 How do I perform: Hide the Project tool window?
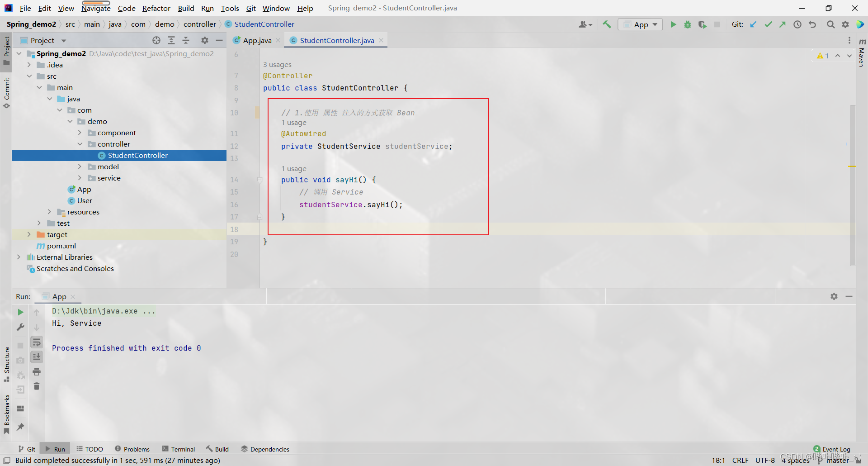point(219,40)
